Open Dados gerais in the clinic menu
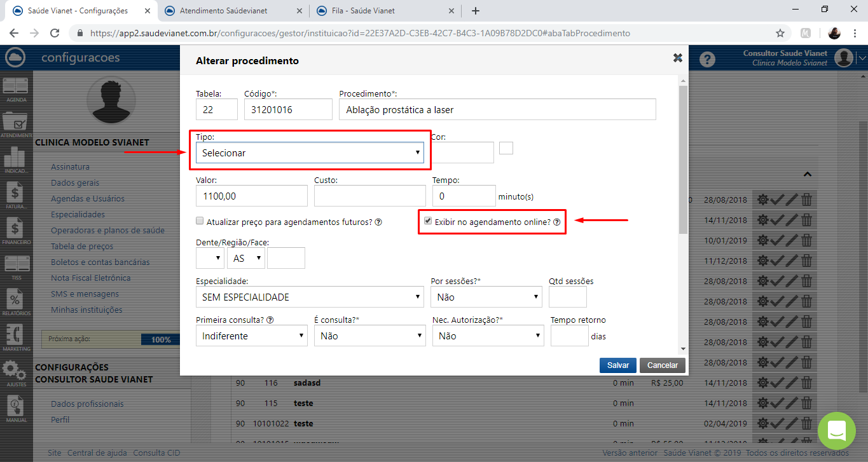 click(75, 183)
